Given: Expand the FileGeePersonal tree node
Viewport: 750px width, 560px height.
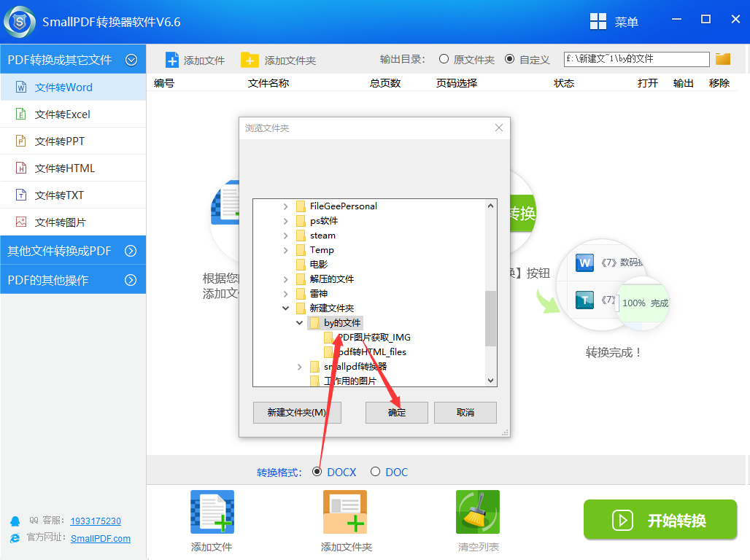Looking at the screenshot, I should click(285, 206).
